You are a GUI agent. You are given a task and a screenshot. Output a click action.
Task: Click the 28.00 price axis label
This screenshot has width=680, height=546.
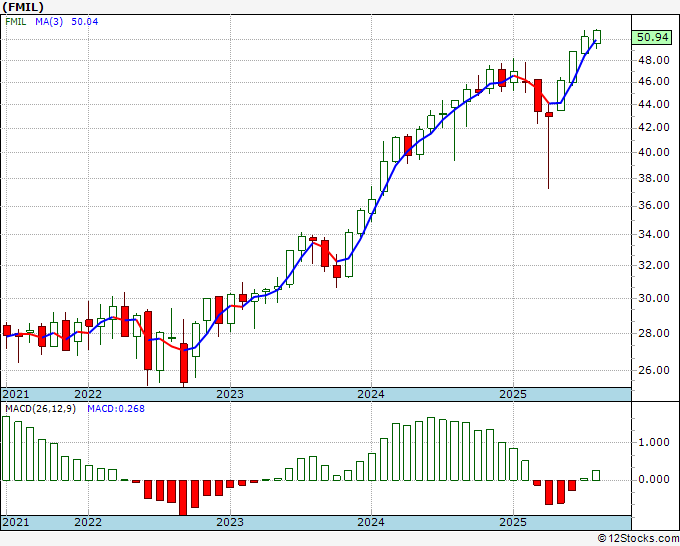(x=654, y=333)
